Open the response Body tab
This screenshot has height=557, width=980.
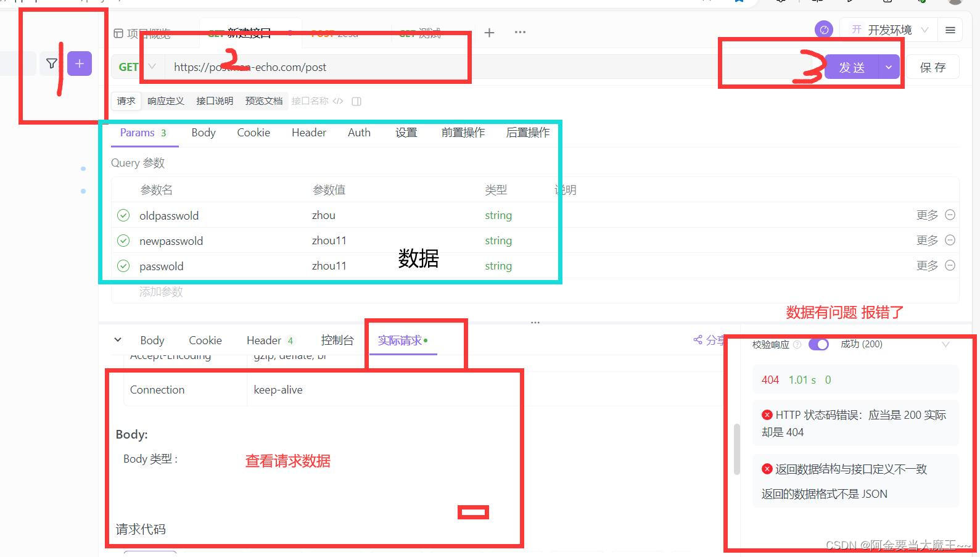(x=152, y=340)
